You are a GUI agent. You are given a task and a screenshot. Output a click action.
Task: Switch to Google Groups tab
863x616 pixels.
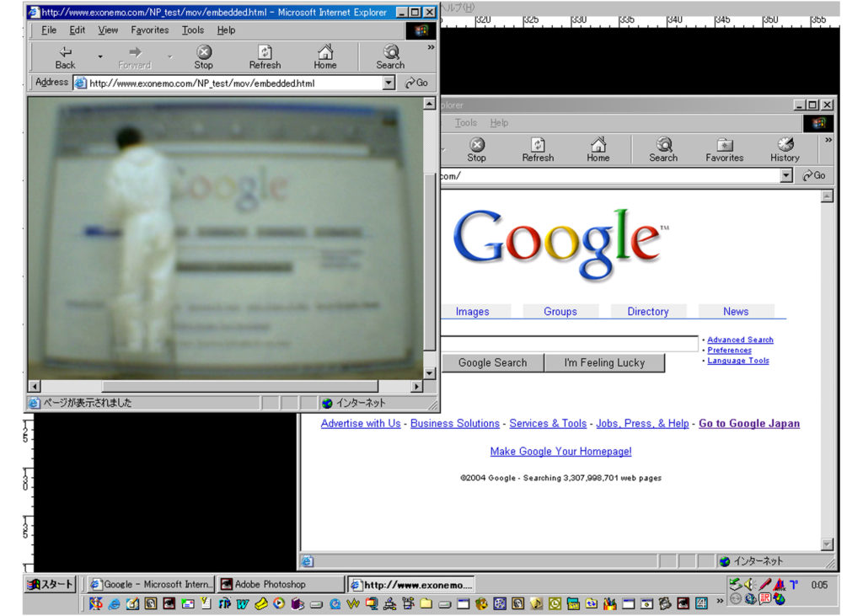pos(560,312)
